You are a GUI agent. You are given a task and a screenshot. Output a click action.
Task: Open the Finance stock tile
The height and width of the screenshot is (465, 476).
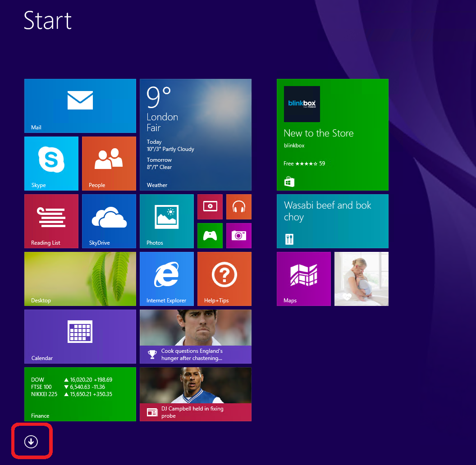(x=80, y=394)
